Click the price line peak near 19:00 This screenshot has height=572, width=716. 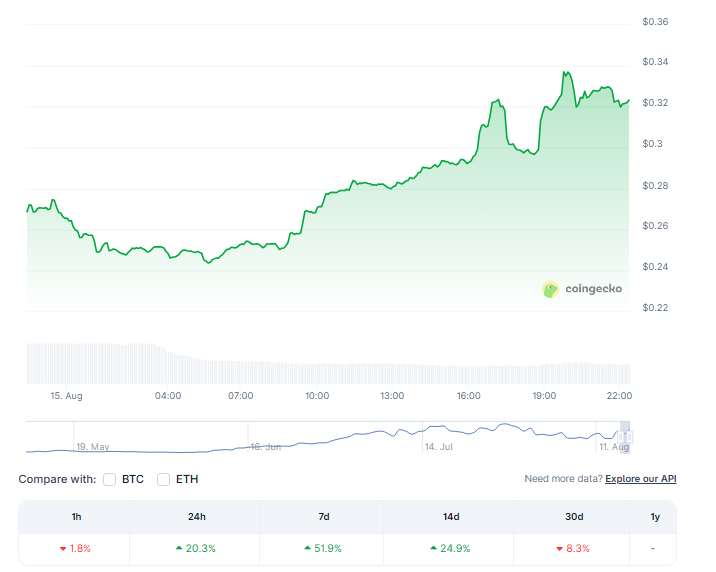[x=566, y=73]
